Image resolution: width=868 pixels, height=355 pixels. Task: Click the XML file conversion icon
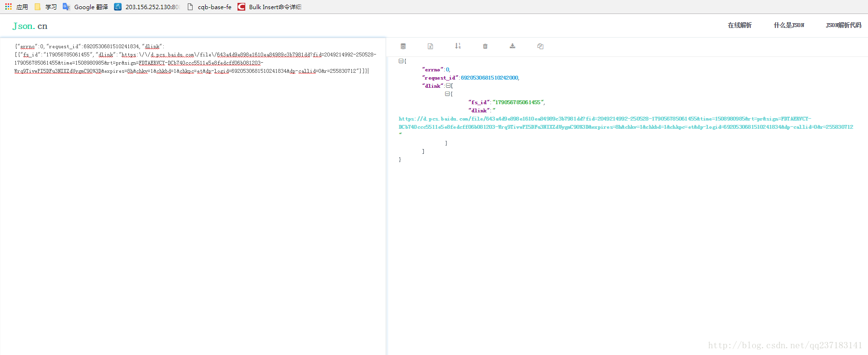[430, 46]
